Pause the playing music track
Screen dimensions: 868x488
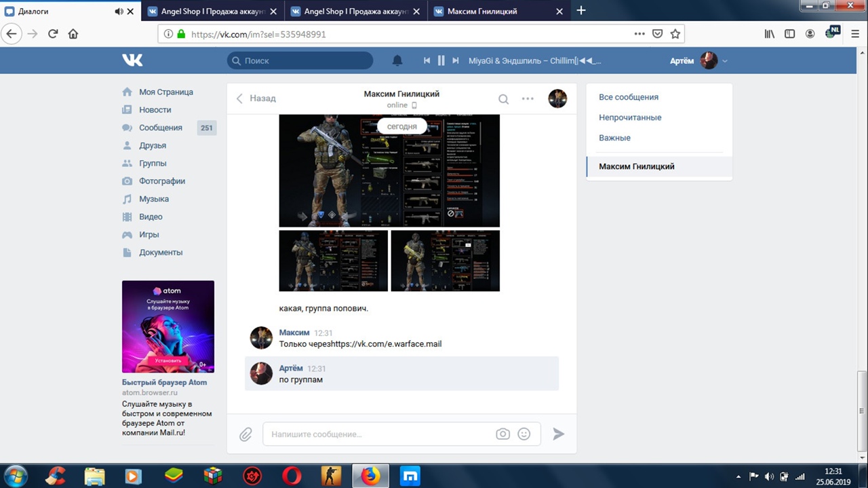(x=441, y=60)
